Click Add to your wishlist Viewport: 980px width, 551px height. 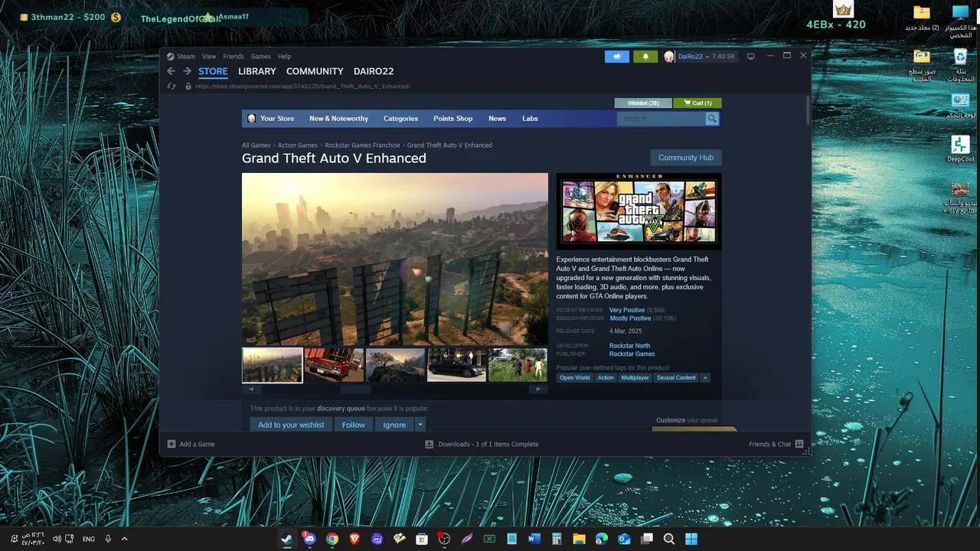tap(291, 425)
